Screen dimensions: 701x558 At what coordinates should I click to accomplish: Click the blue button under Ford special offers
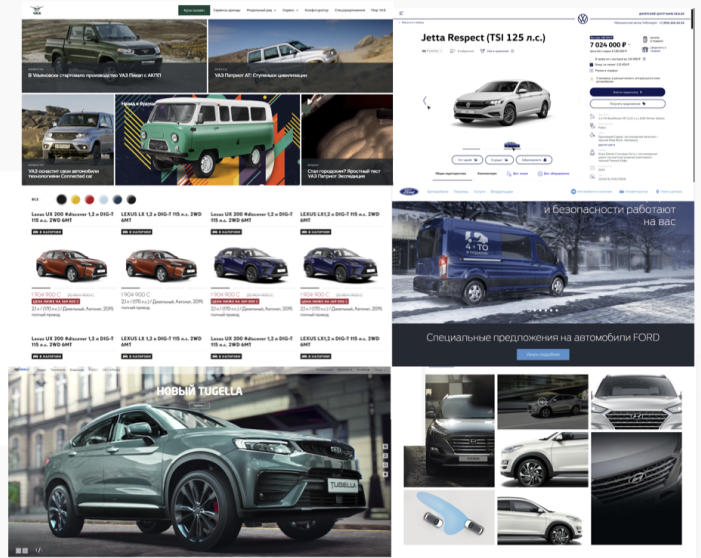[x=542, y=354]
